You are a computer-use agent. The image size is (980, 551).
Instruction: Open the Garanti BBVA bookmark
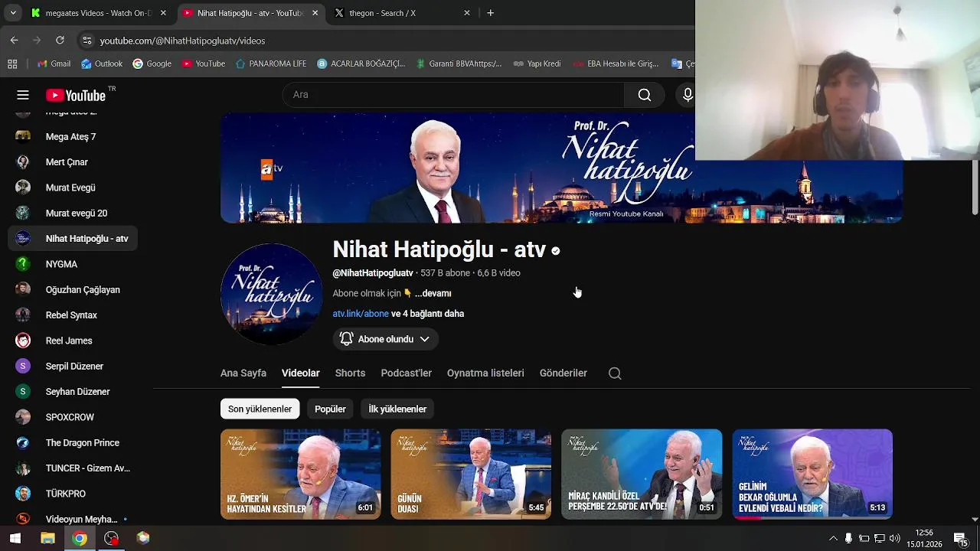[x=458, y=64]
